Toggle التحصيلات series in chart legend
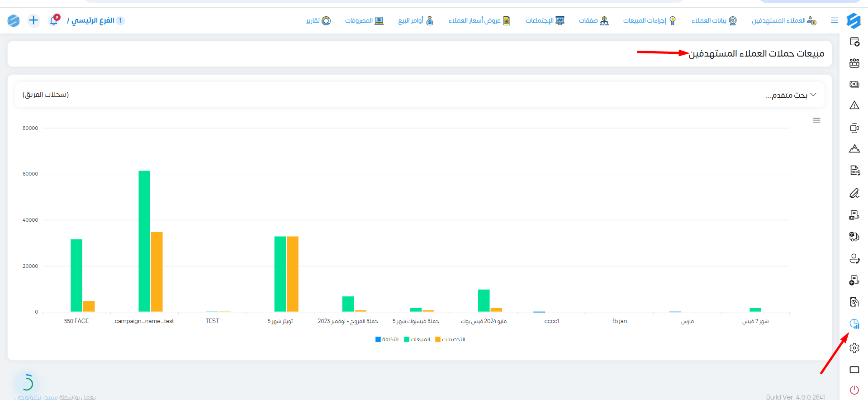The image size is (868, 400). click(450, 339)
